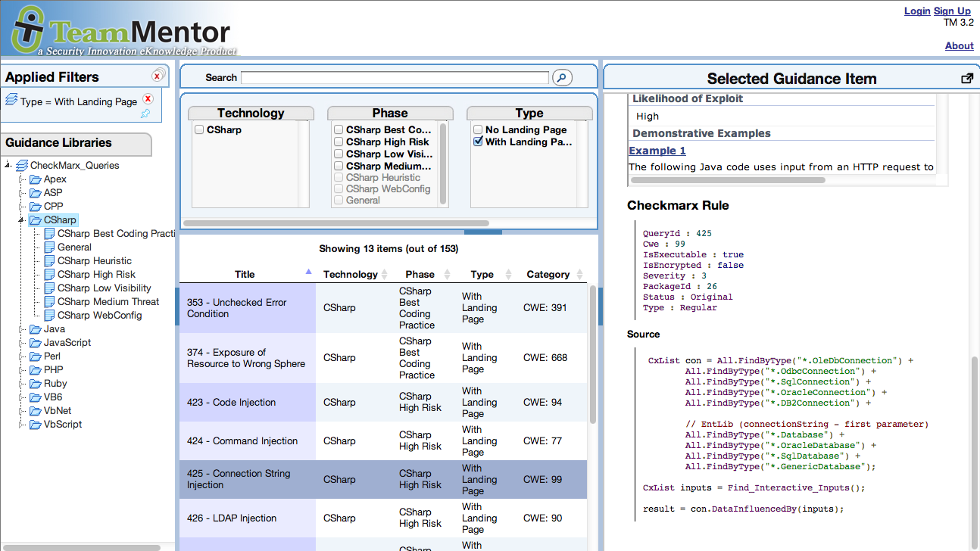Screen dimensions: 980x551
Task: Click the Apex folder icon
Action: (36, 179)
